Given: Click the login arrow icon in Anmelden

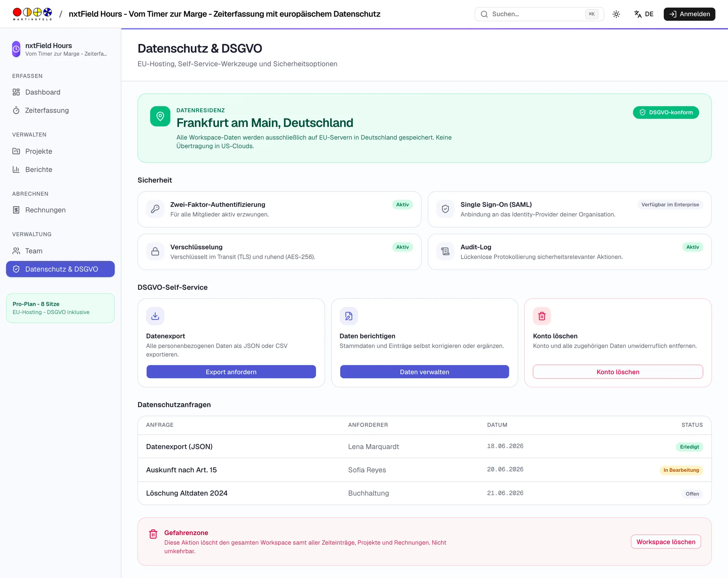Looking at the screenshot, I should coord(673,14).
